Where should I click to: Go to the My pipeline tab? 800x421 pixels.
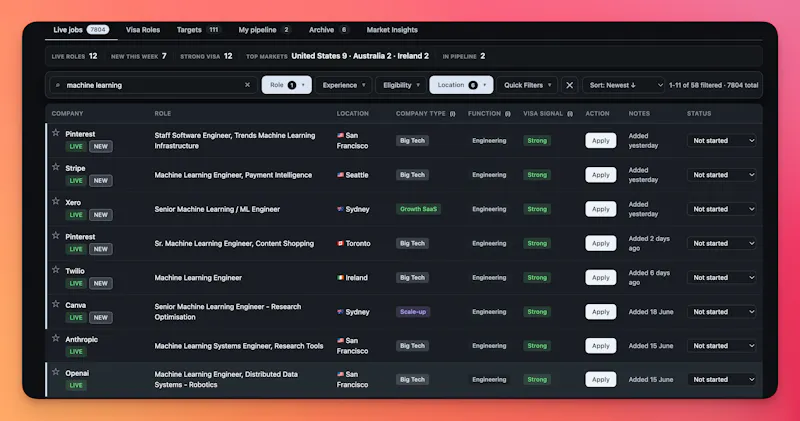click(x=264, y=30)
